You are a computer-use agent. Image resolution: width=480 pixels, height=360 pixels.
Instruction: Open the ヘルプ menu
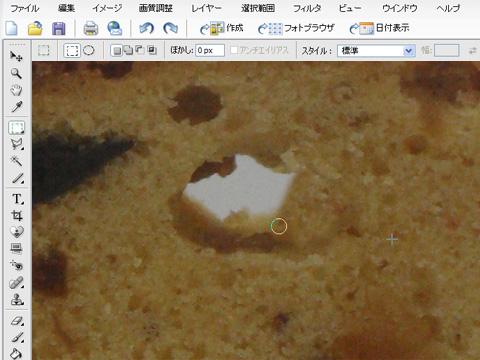(x=448, y=8)
